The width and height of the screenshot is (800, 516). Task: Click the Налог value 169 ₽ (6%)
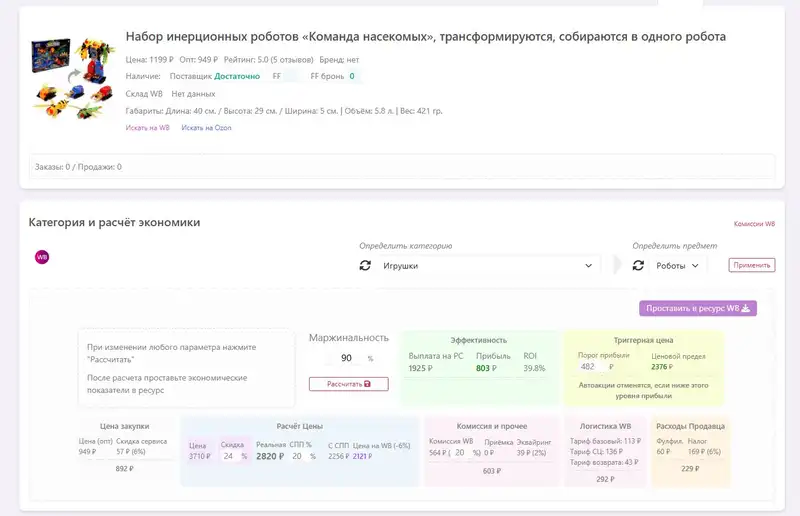tap(704, 452)
